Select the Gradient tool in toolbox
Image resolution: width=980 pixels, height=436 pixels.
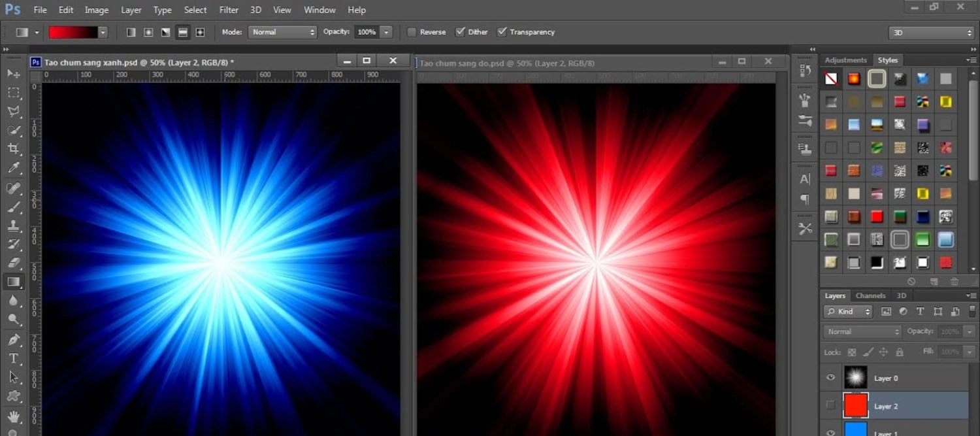point(14,282)
